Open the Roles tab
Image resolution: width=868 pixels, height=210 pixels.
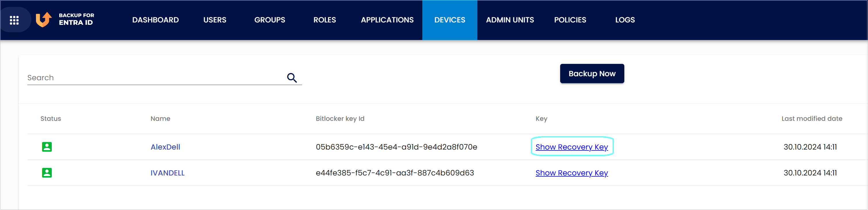coord(325,20)
